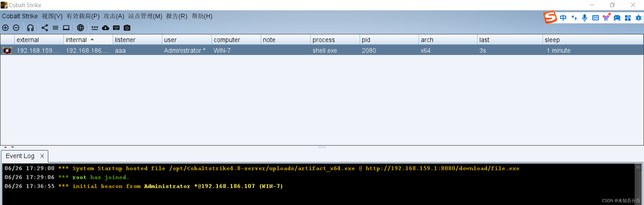Image resolution: width=644 pixels, height=205 pixels.
Task: Sort by the process column header
Action: (x=335, y=40)
